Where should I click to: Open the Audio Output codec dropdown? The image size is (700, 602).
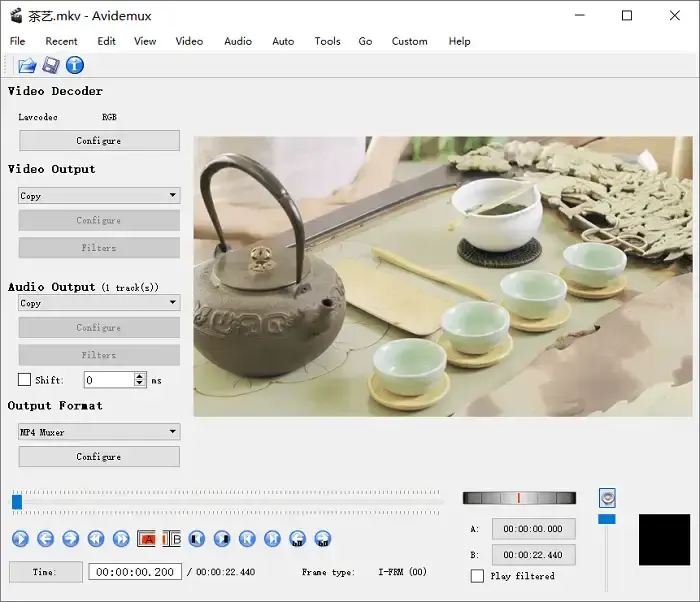(x=99, y=303)
